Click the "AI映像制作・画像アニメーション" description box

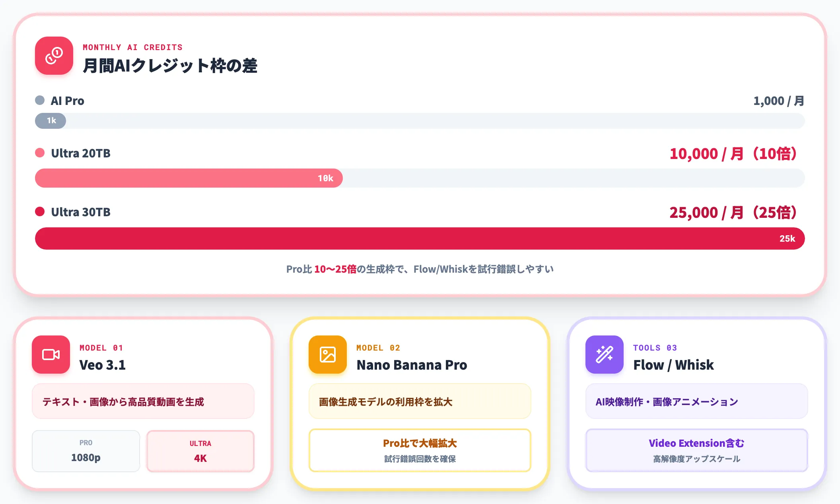pos(697,401)
